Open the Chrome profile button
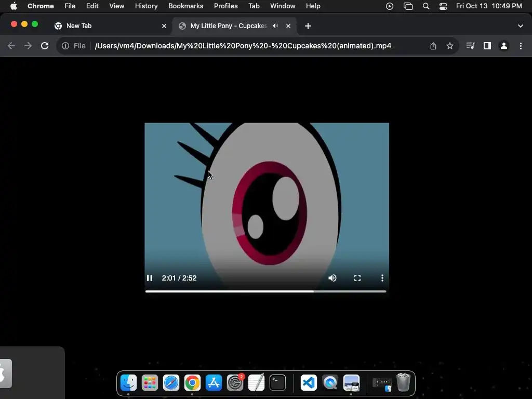Screen dimensions: 532x399 point(504,46)
